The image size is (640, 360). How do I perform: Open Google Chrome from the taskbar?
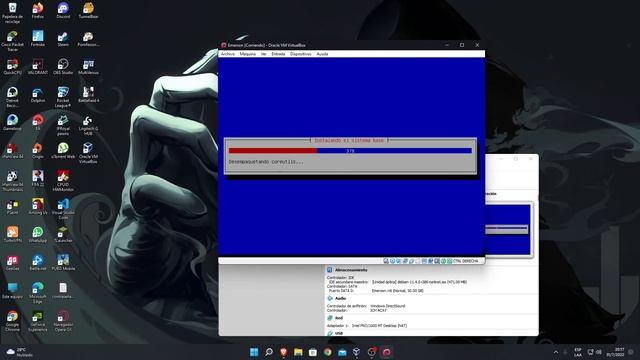point(327,352)
